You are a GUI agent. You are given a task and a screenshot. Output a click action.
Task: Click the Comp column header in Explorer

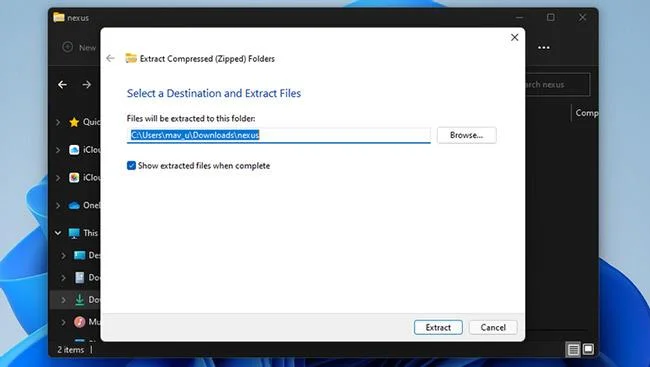[x=586, y=113]
